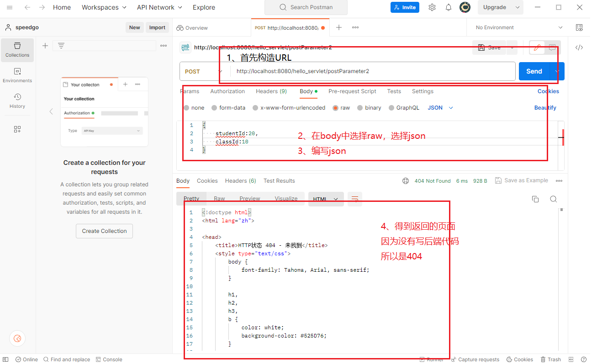Open the code snippet icon
597x364 pixels.
coord(579,47)
